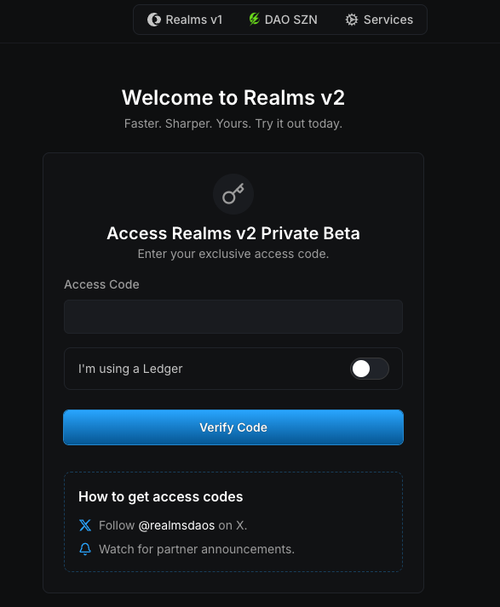This screenshot has height=607, width=500.
Task: Click the green DAO SZN lightning icon
Action: pyautogui.click(x=254, y=19)
